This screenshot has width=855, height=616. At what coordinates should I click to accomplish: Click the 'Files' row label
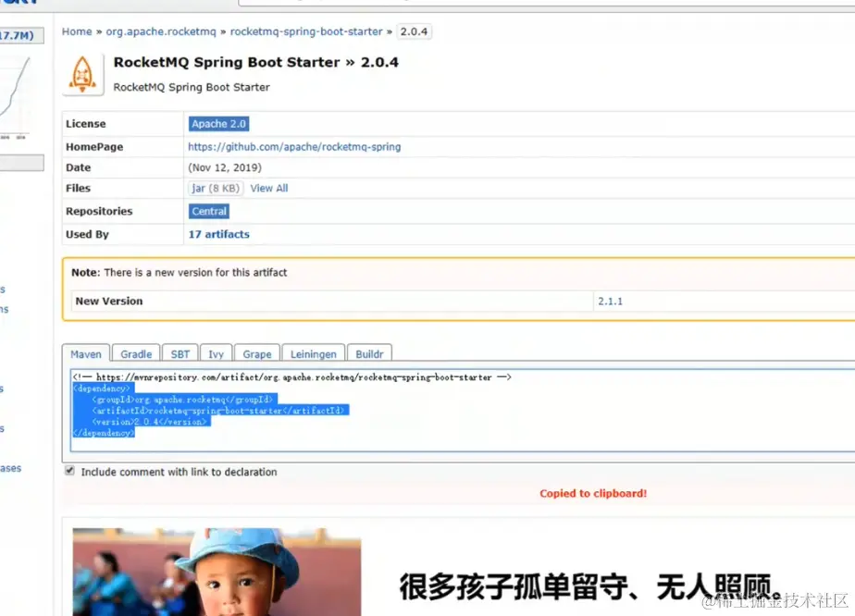pos(78,188)
